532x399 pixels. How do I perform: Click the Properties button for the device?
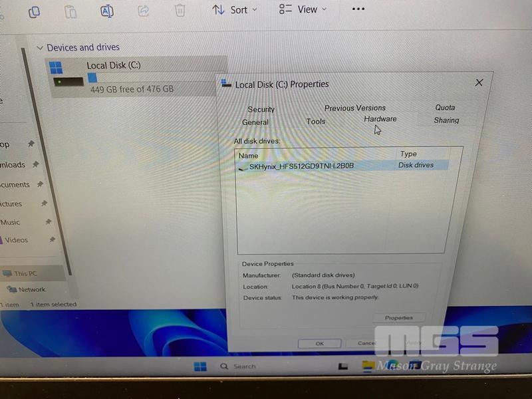point(399,318)
